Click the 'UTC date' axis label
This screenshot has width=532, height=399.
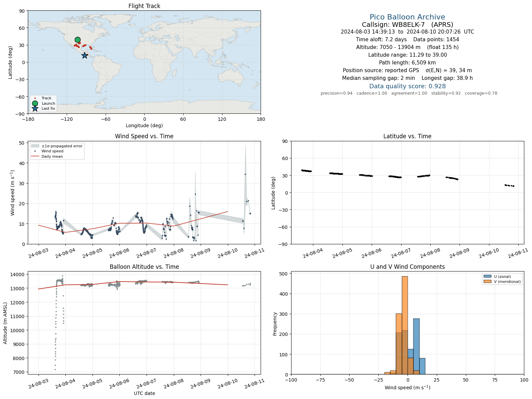144,393
